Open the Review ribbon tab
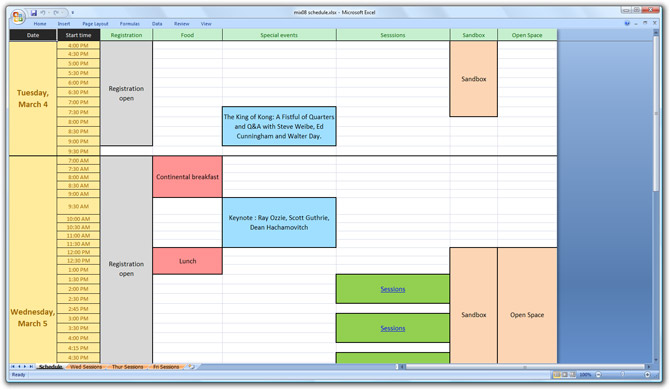Image resolution: width=670 pixels, height=390 pixels. [181, 24]
